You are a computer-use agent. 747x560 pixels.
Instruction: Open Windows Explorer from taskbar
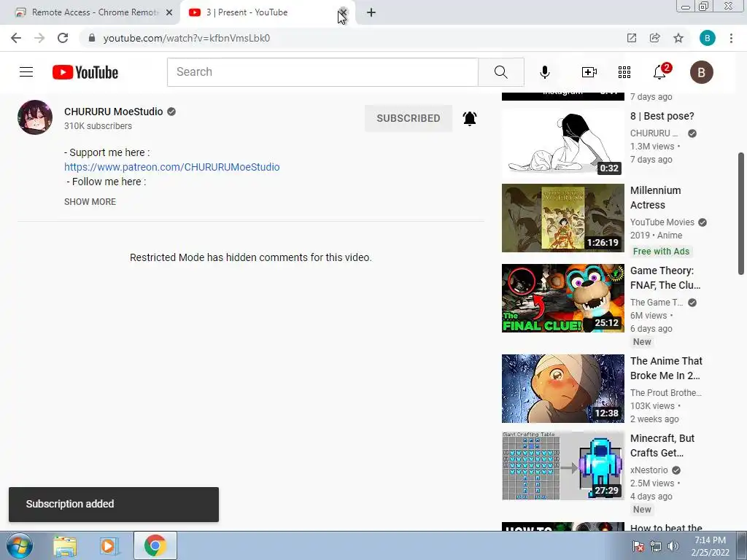pyautogui.click(x=65, y=546)
